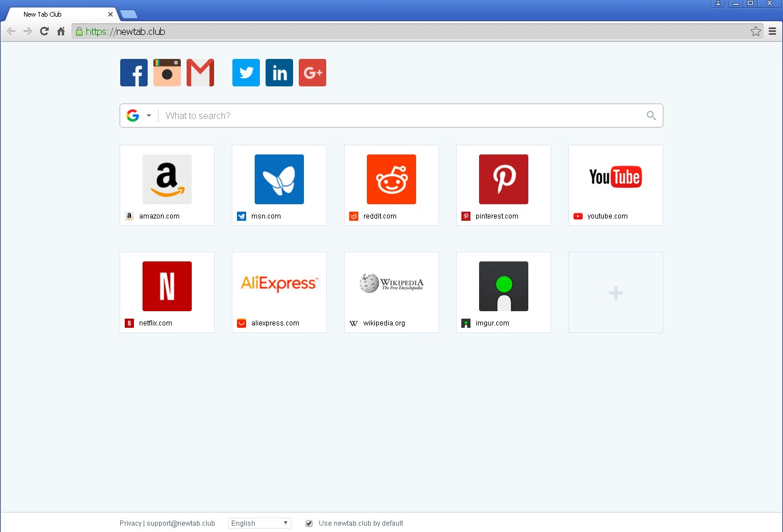Click the support@newtab.club email link
783x532 pixels.
pos(181,523)
